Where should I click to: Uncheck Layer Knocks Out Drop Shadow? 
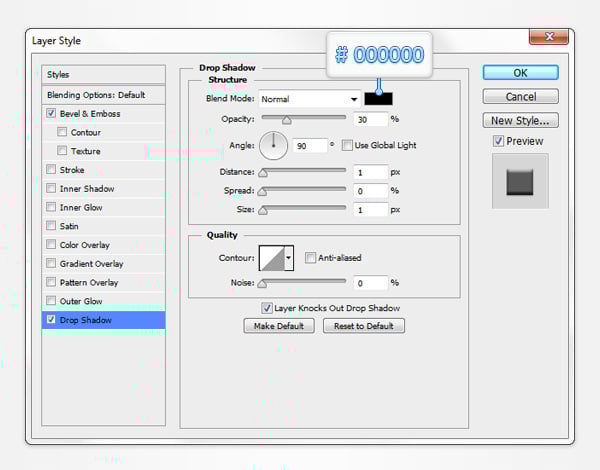point(267,308)
